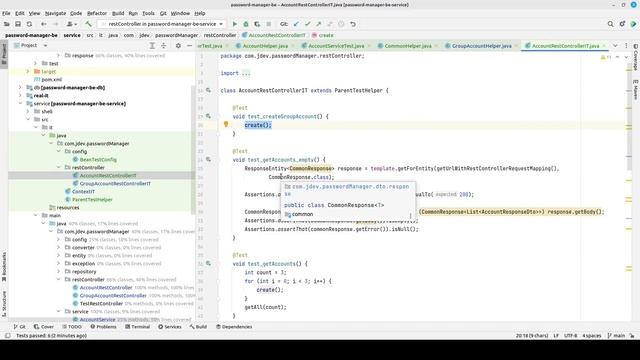The image size is (640, 360).
Task: Open Search Everywhere magnifier
Action: (x=611, y=24)
